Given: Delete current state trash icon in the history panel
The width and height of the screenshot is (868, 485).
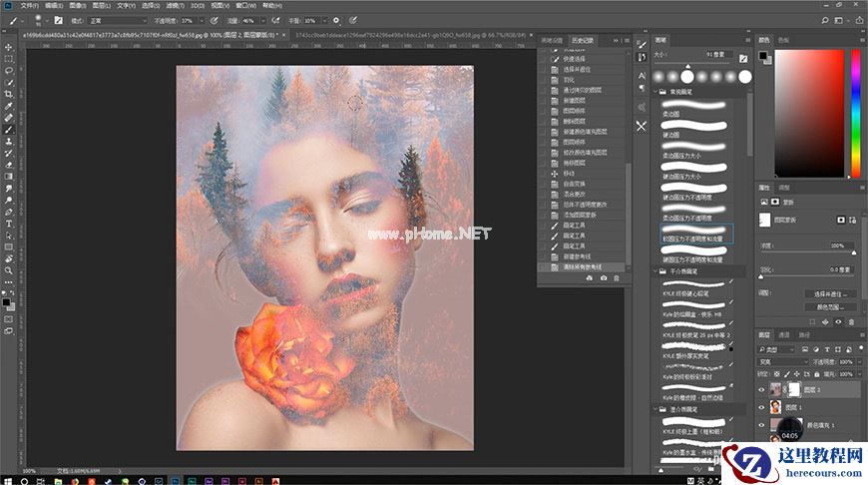Looking at the screenshot, I should [617, 278].
